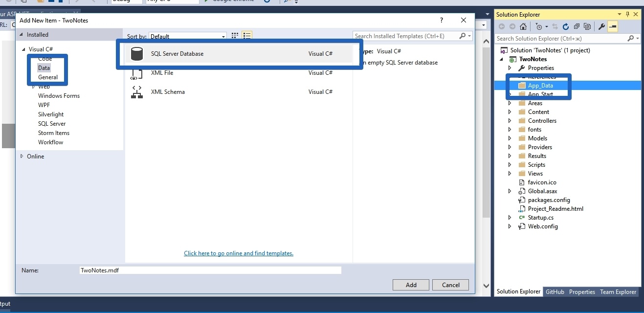Click the Home icon in Solution Explorer
Image resolution: width=644 pixels, height=313 pixels.
(x=523, y=26)
